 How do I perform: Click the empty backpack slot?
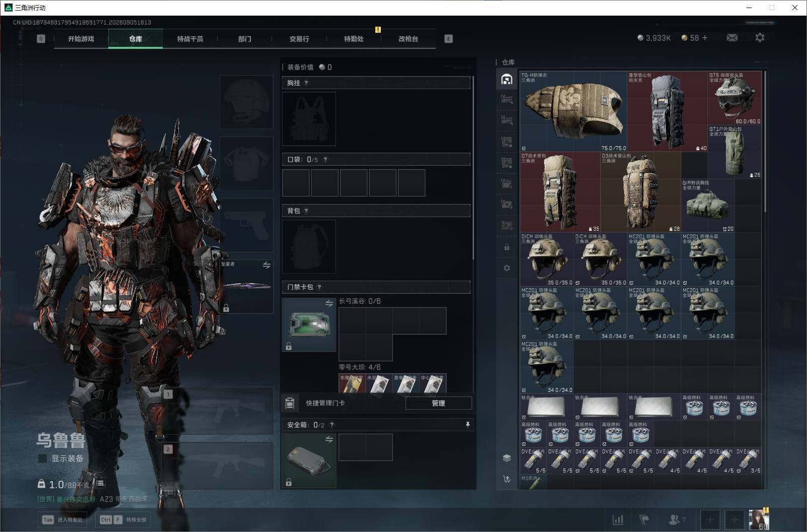tap(309, 246)
